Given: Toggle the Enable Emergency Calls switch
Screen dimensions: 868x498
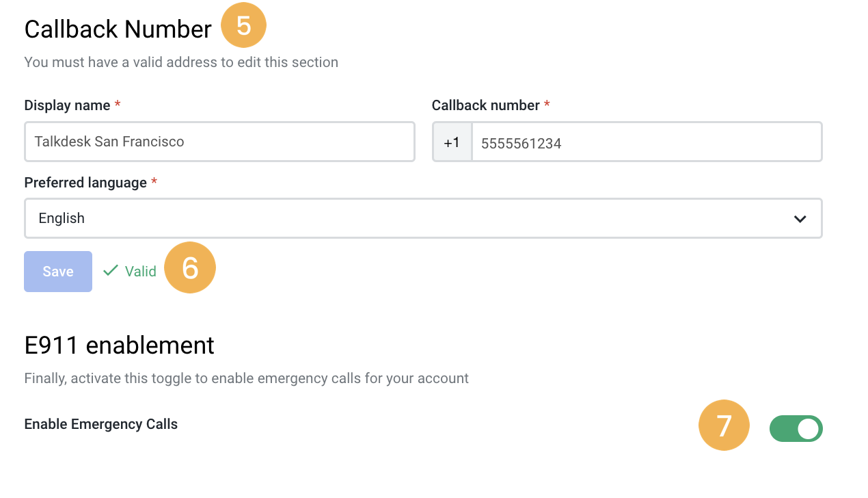Looking at the screenshot, I should (796, 429).
